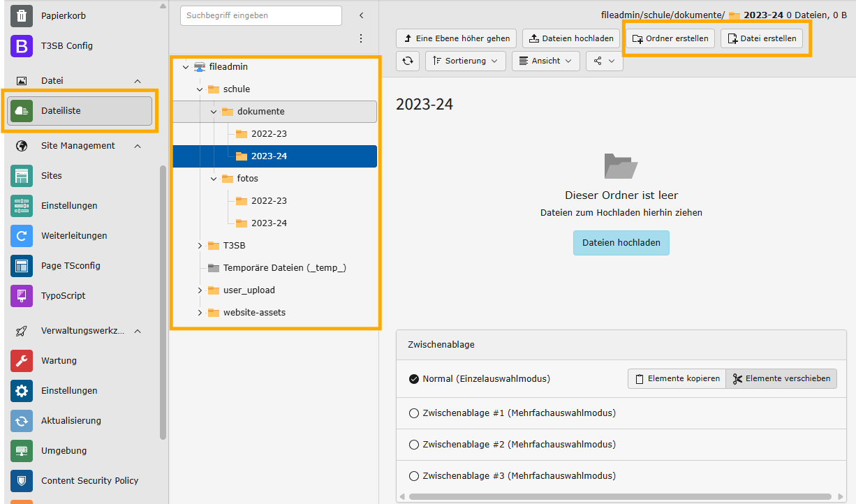
Task: Select Zwischenablage #3 radio button
Action: point(414,476)
